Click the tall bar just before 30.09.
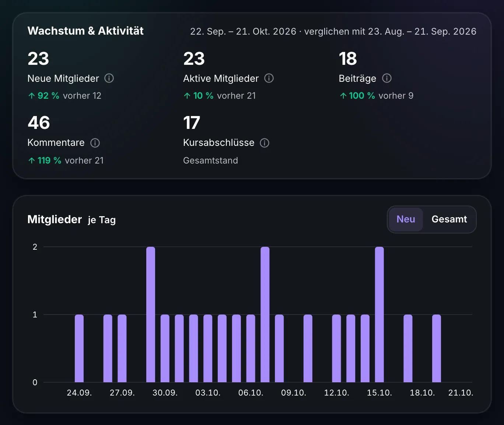 pyautogui.click(x=151, y=315)
